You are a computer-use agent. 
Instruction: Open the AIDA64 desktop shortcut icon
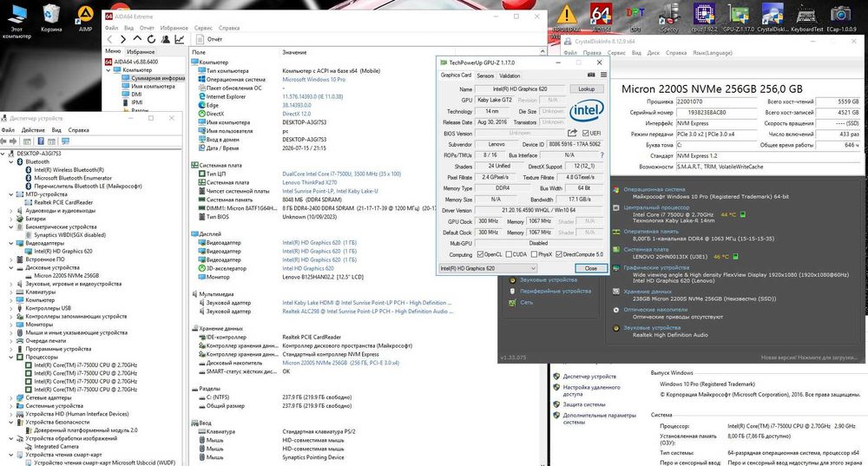pyautogui.click(x=602, y=18)
